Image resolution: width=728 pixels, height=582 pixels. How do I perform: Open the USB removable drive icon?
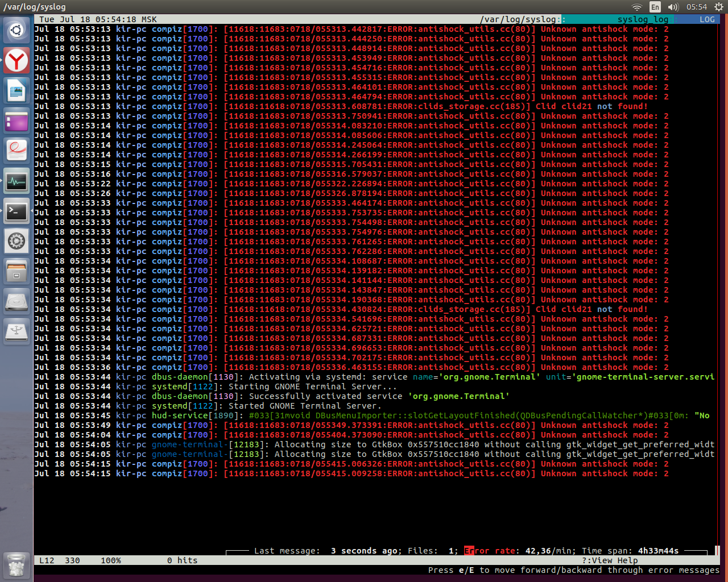coord(16,332)
